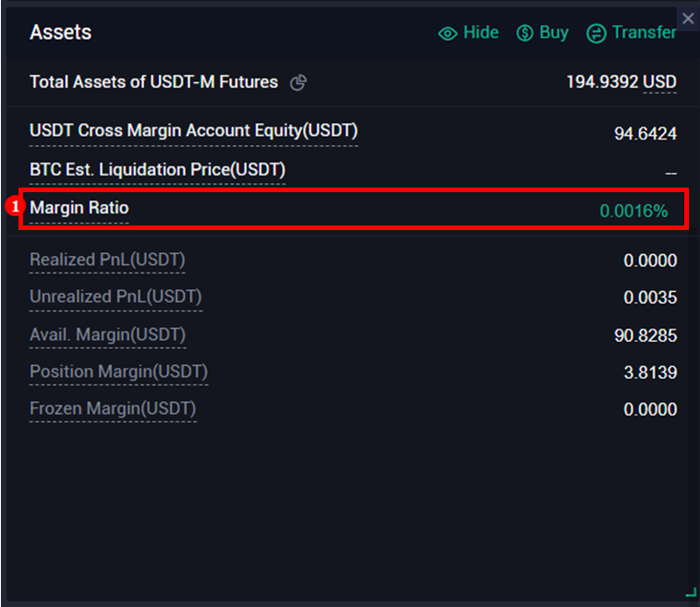Hide asset balances with the eye icon
The width and height of the screenshot is (700, 607).
[448, 33]
